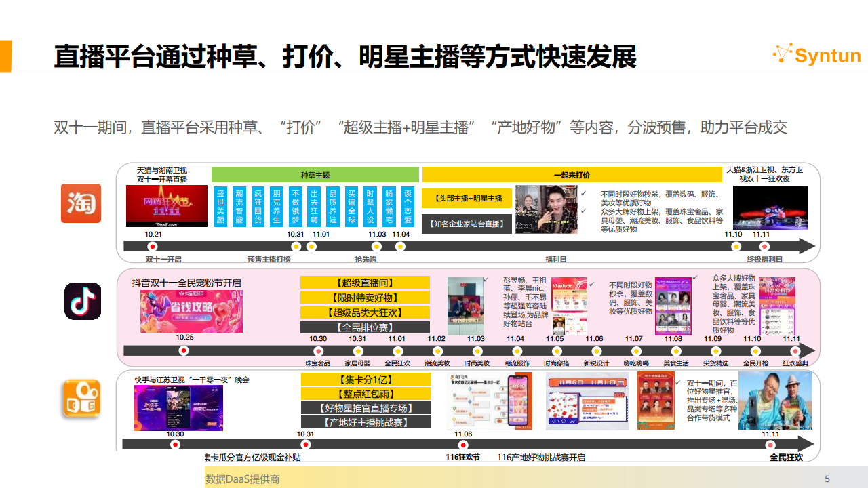Screen dimensions: 868x488
Task: Open the Taobao 网购狂欢节 opening livestream image
Action: click(x=167, y=206)
